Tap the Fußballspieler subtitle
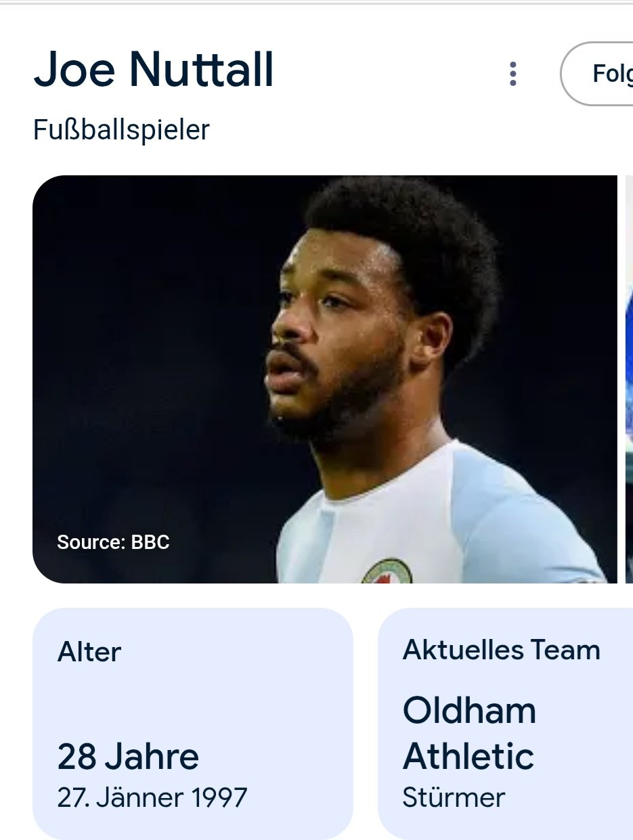Screen dimensions: 633x840 click(x=122, y=130)
